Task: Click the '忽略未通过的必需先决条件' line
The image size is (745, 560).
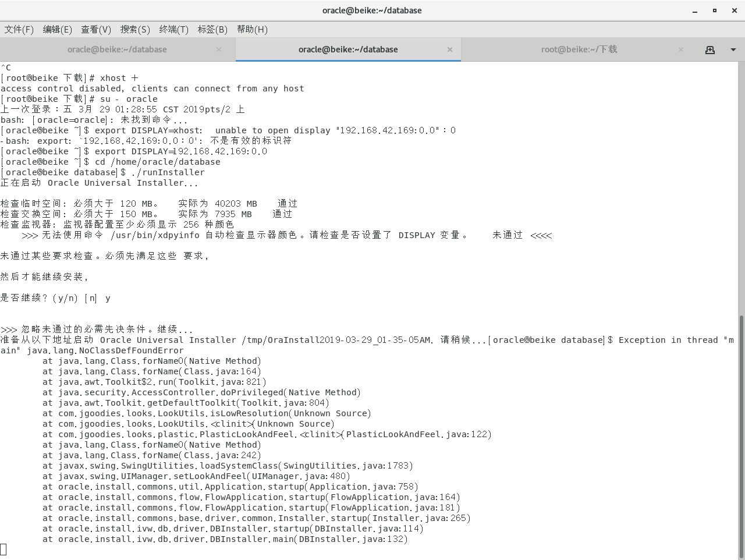Action: tap(97, 329)
